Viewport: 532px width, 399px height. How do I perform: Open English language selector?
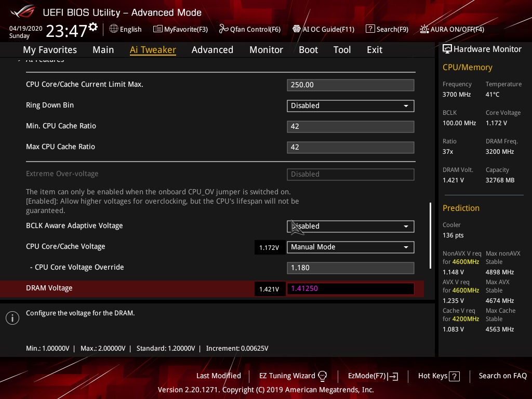click(125, 29)
